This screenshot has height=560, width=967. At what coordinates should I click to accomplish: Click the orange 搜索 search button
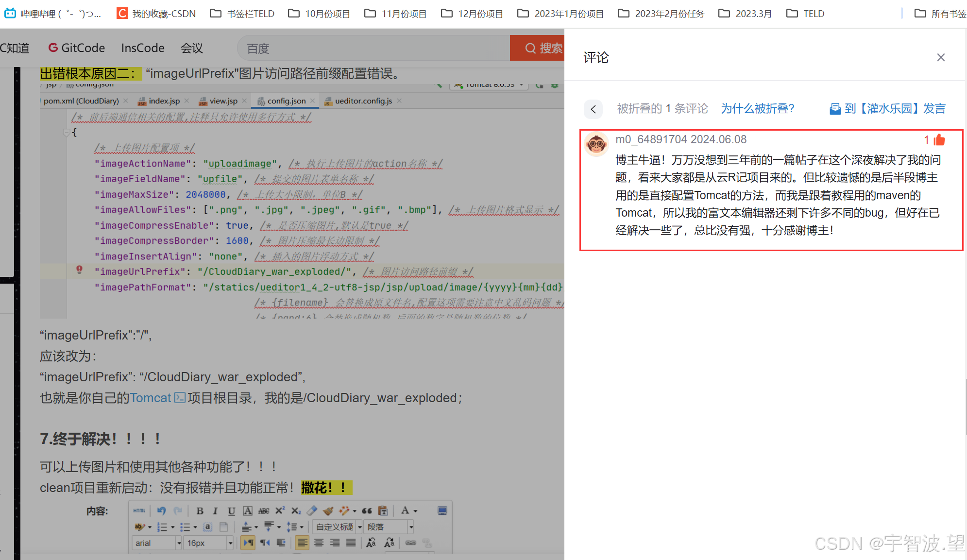pyautogui.click(x=538, y=48)
